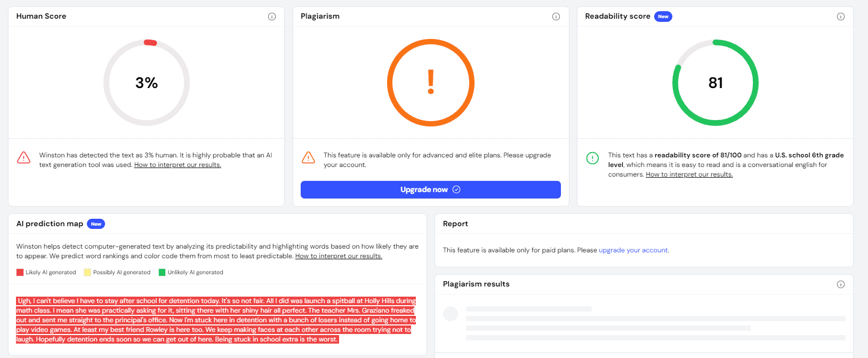
Task: Open Readability How to interpret our results link
Action: pyautogui.click(x=689, y=174)
